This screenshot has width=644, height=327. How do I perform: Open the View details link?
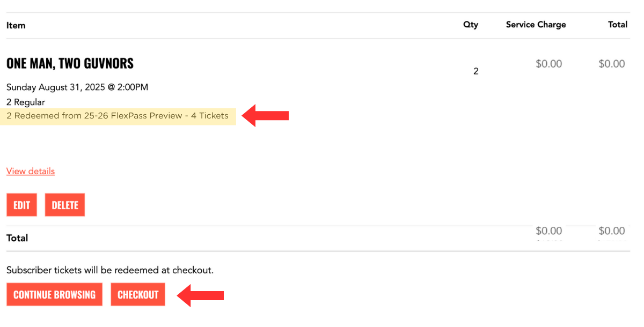tap(31, 172)
